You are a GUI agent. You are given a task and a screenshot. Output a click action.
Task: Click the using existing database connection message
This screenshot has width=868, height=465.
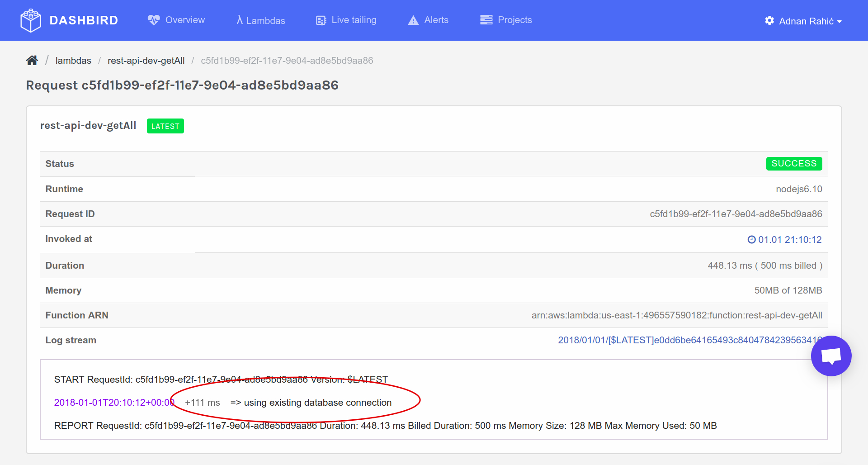click(x=311, y=403)
